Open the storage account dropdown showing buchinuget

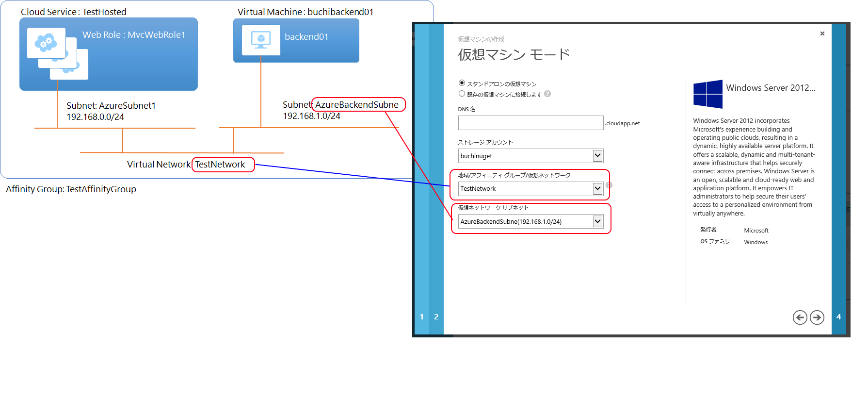(530, 156)
